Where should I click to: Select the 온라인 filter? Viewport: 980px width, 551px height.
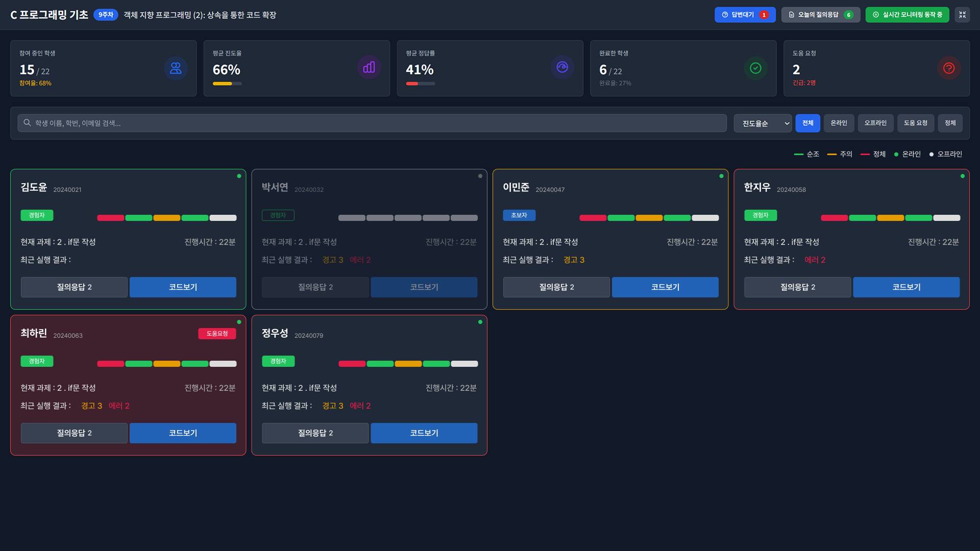point(838,123)
